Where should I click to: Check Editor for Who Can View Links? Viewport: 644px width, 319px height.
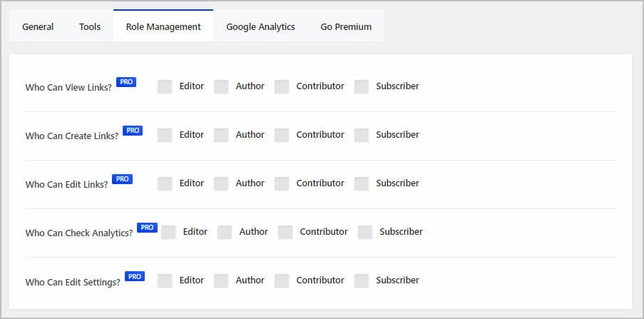165,86
